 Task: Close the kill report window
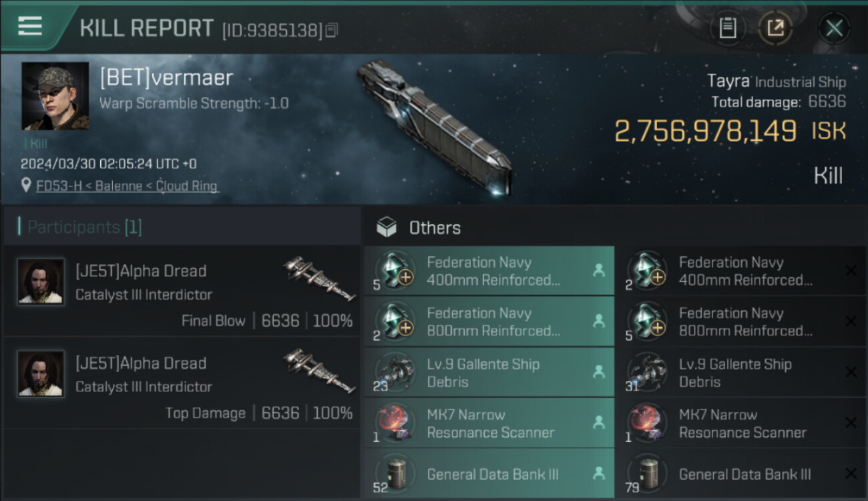(834, 28)
